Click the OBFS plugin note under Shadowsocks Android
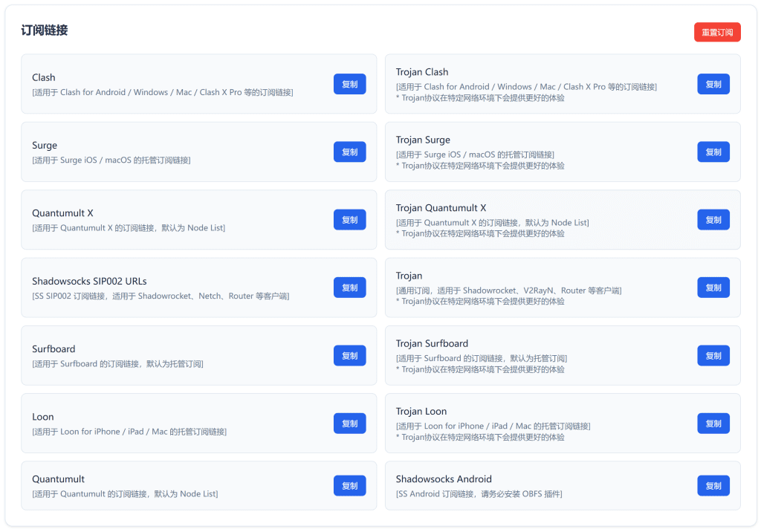Image resolution: width=761 pixels, height=532 pixels. [x=479, y=494]
